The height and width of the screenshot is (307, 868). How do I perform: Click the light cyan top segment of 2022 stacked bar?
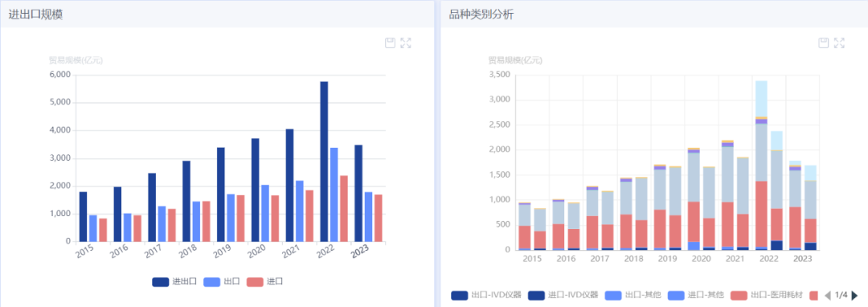(x=761, y=99)
